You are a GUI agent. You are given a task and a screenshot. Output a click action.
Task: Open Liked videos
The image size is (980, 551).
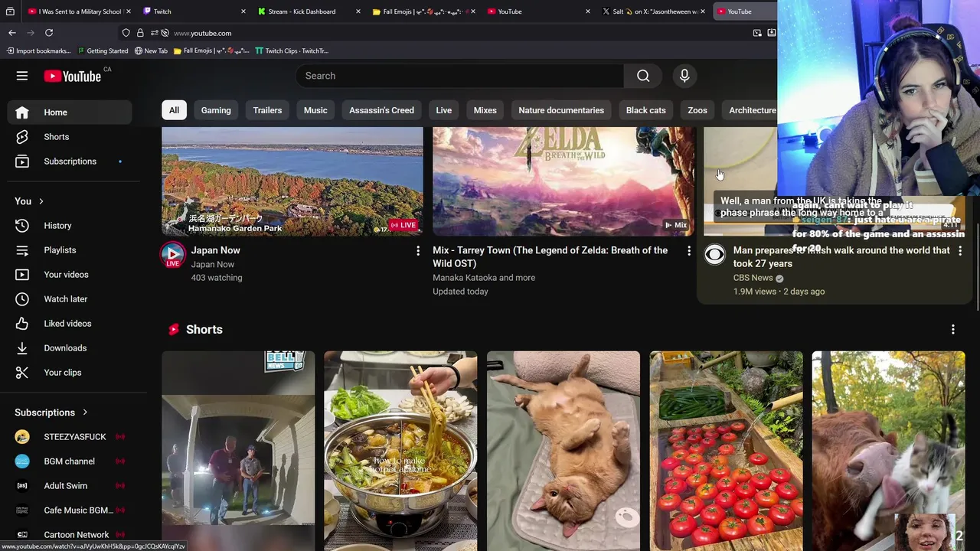coord(70,324)
